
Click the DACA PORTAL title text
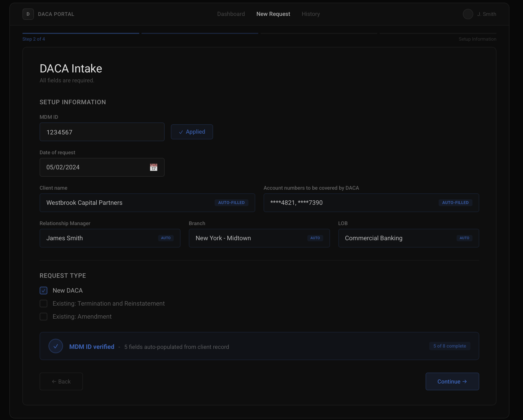coord(56,14)
